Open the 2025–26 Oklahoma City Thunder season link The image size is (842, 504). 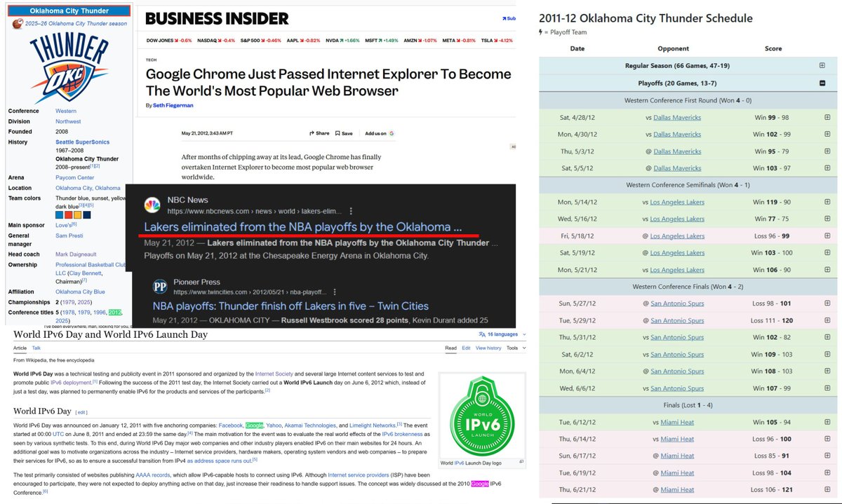point(76,23)
